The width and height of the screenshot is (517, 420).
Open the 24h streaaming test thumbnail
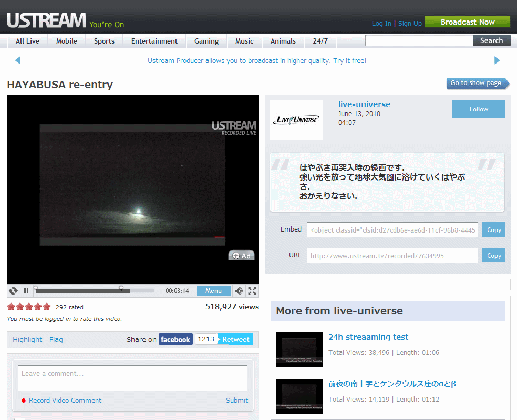(299, 349)
